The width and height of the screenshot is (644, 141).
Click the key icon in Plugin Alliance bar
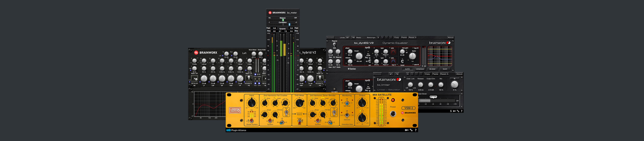pyautogui.click(x=407, y=130)
